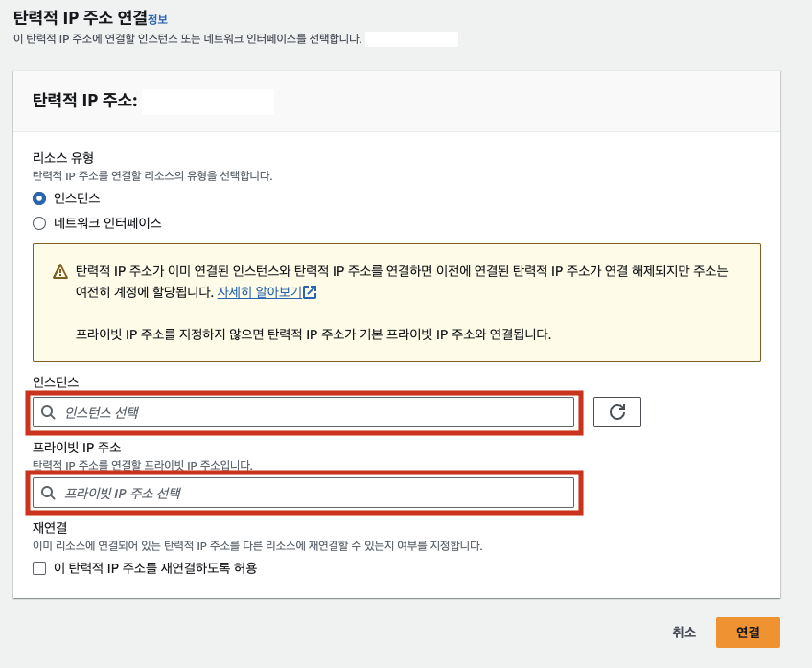
Task: Click the 탄력적 IP 주소 연결 page heading
Action: (x=81, y=17)
